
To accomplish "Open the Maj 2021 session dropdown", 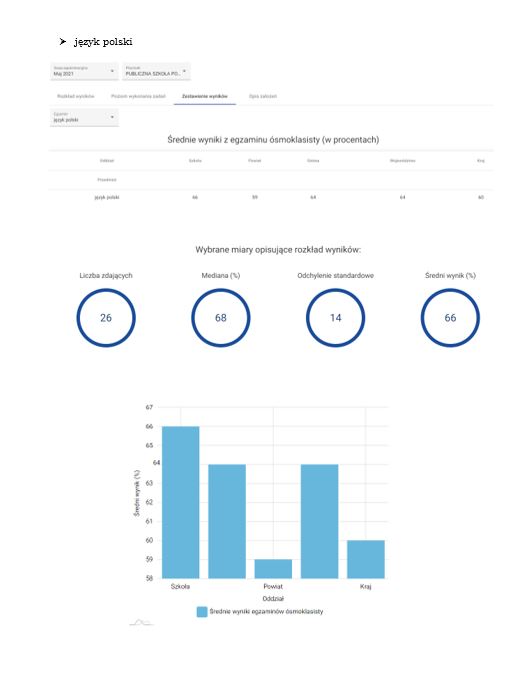I will coord(84,71).
